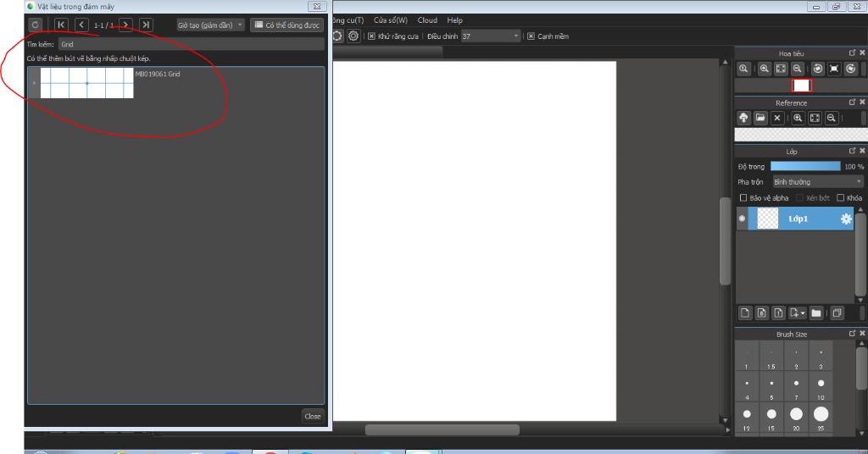Click the canvas vertical scrollbar
Screen dimensions: 868x454
pyautogui.click(x=726, y=241)
